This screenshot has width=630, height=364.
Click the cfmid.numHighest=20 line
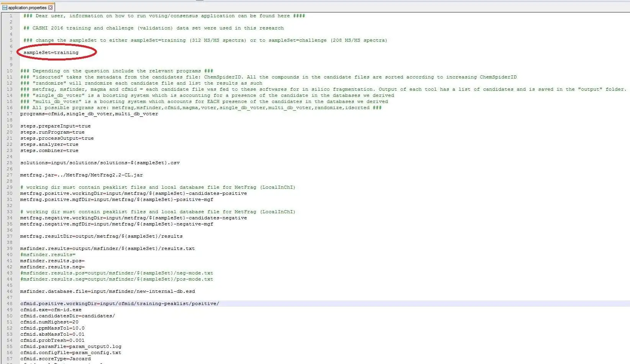click(49, 322)
